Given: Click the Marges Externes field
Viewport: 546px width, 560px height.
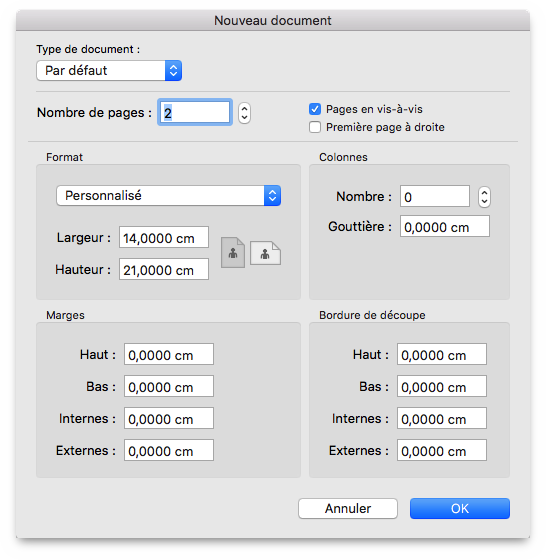Looking at the screenshot, I should 169,450.
